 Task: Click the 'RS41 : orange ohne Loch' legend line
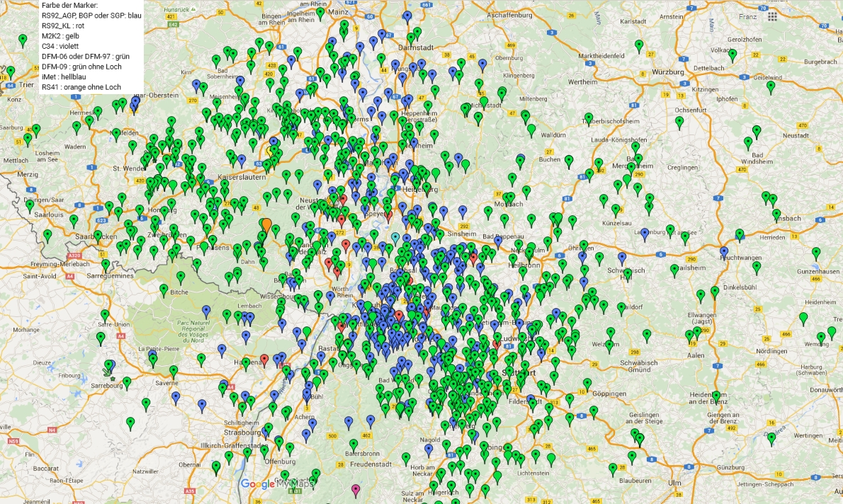[81, 87]
